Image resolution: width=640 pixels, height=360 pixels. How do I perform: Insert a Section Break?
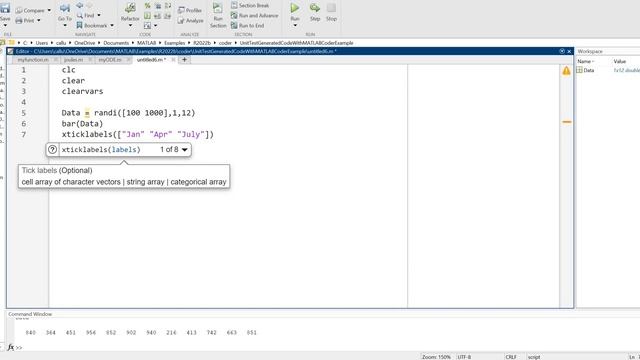coord(250,5)
